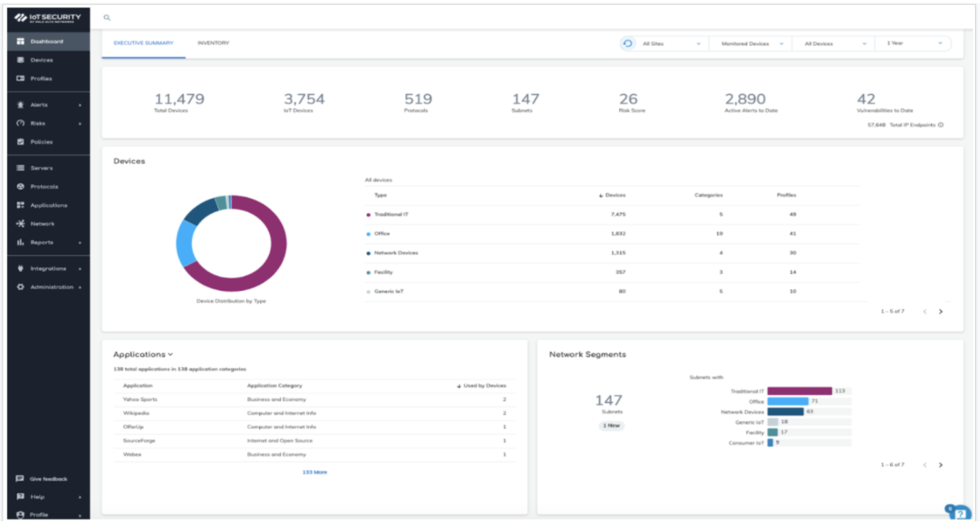Open the All Devices dropdown
The width and height of the screenshot is (980, 524).
tap(833, 43)
